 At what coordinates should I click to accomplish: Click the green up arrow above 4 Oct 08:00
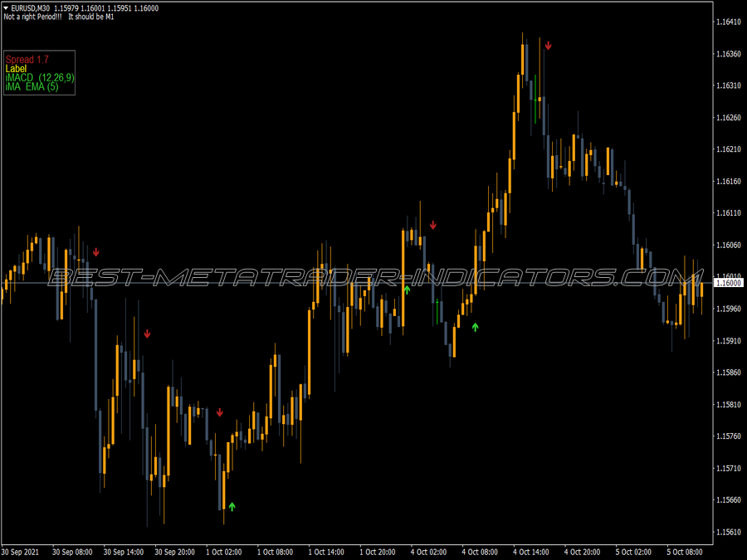click(475, 327)
